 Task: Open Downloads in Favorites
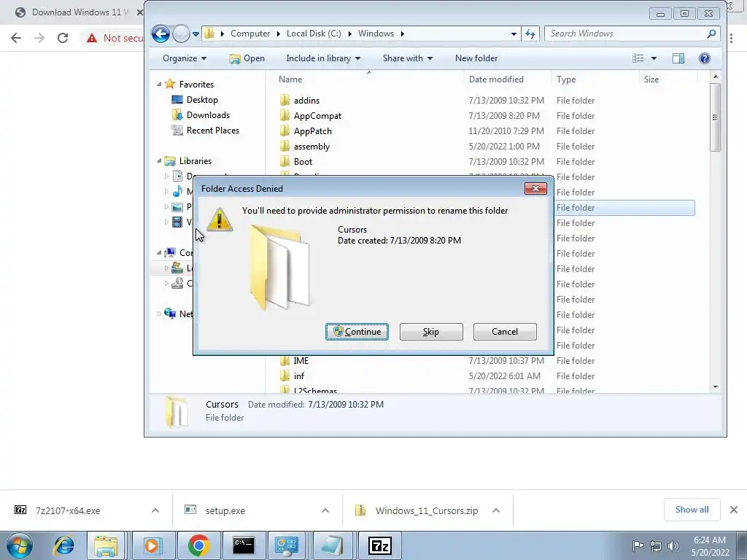click(x=208, y=114)
